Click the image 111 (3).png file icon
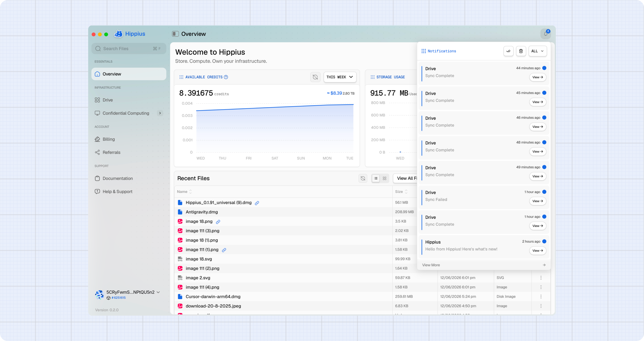Image resolution: width=644 pixels, height=341 pixels. click(180, 231)
